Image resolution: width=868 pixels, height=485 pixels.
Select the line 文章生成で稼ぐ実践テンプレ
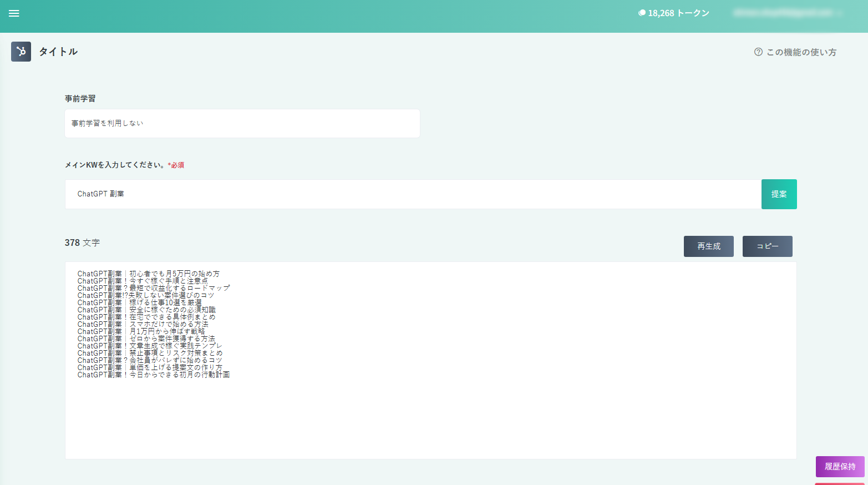click(x=150, y=346)
